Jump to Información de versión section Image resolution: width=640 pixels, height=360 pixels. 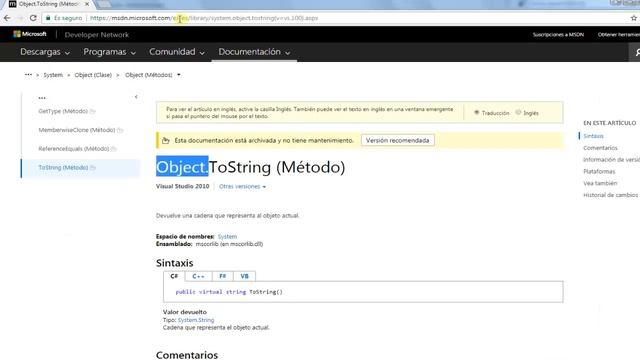(611, 160)
